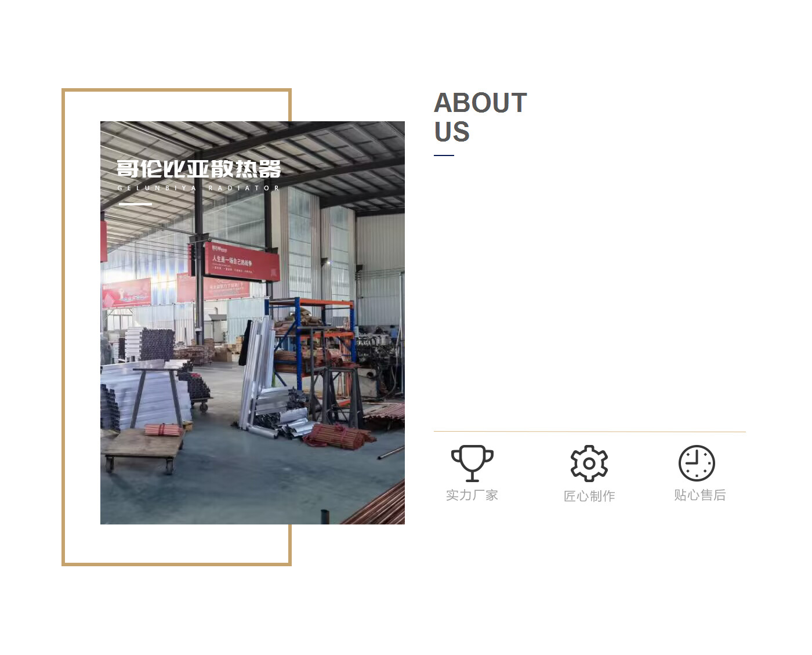This screenshot has width=812, height=655.
Task: Click the GELUNBIYA RADIATOR subtitle text
Action: click(x=198, y=188)
